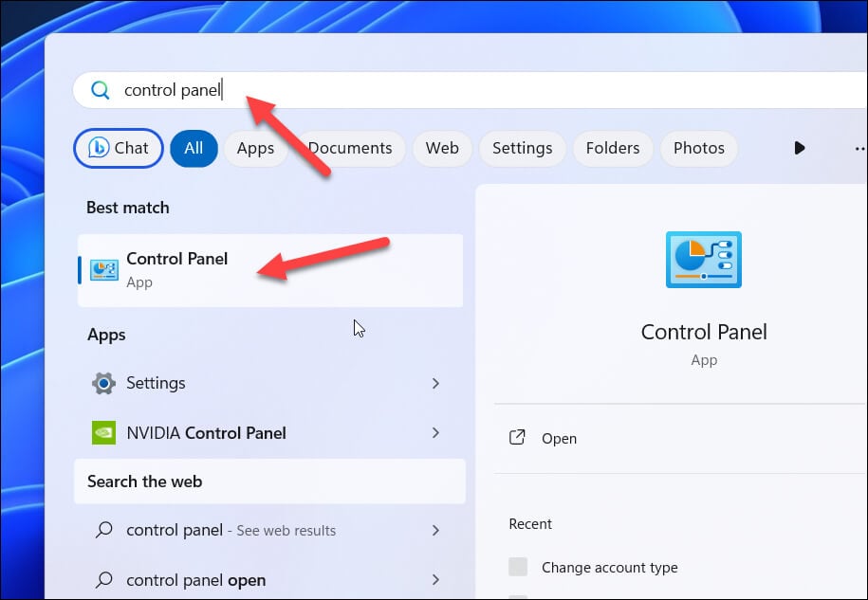Expand NVIDIA Control Panel result chevron
Image resolution: width=868 pixels, height=600 pixels.
tap(435, 432)
